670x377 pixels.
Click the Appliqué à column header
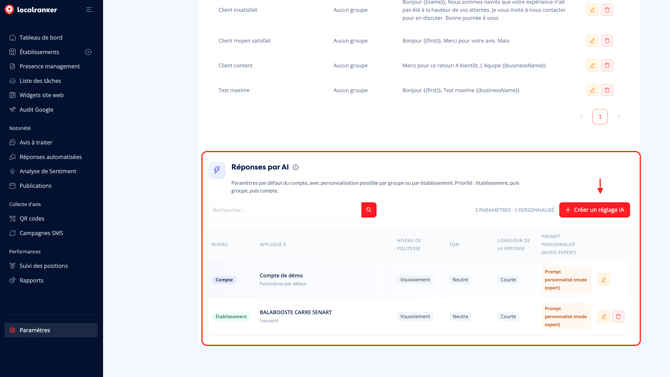pos(273,244)
